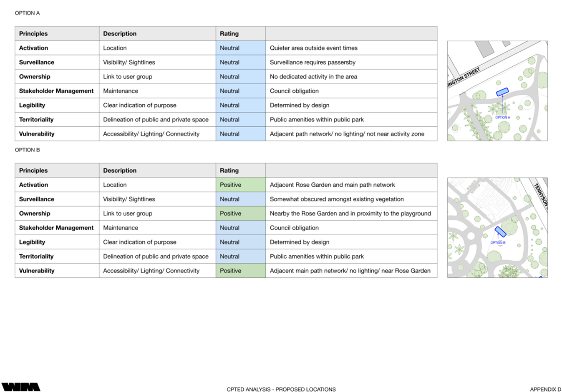Screen dimensions: 562x392
Task: Click the OPTION B section heading
Action: pos(28,150)
